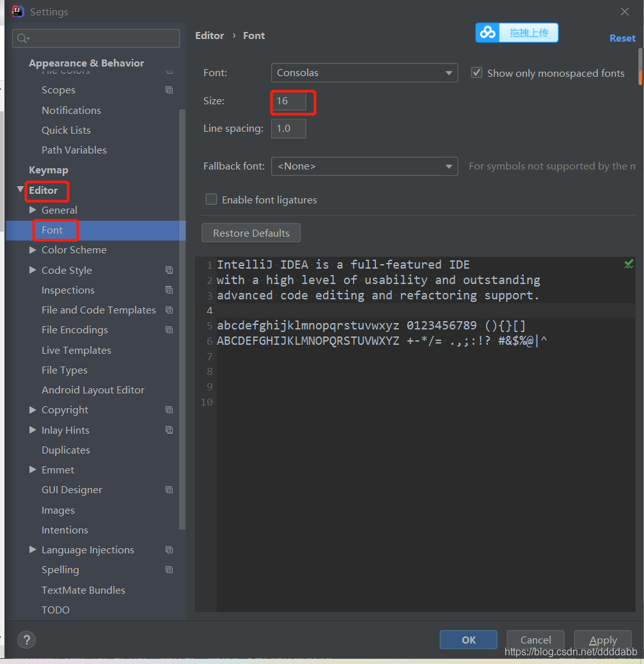Viewport: 644px width, 664px height.
Task: Select Appearance & Behavior section header
Action: 86,63
